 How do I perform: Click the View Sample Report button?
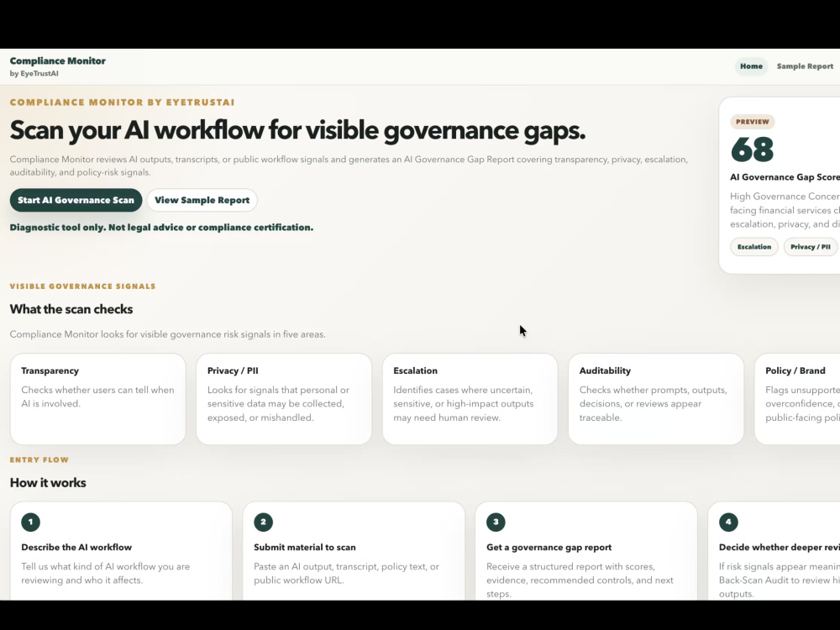(x=202, y=200)
